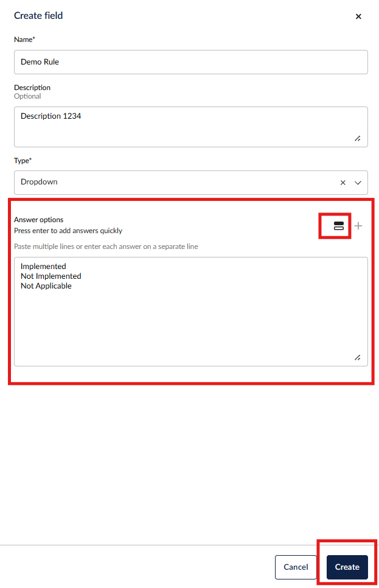Image resolution: width=379 pixels, height=588 pixels.
Task: Click the 'Name*' field label
Action: pyautogui.click(x=24, y=40)
